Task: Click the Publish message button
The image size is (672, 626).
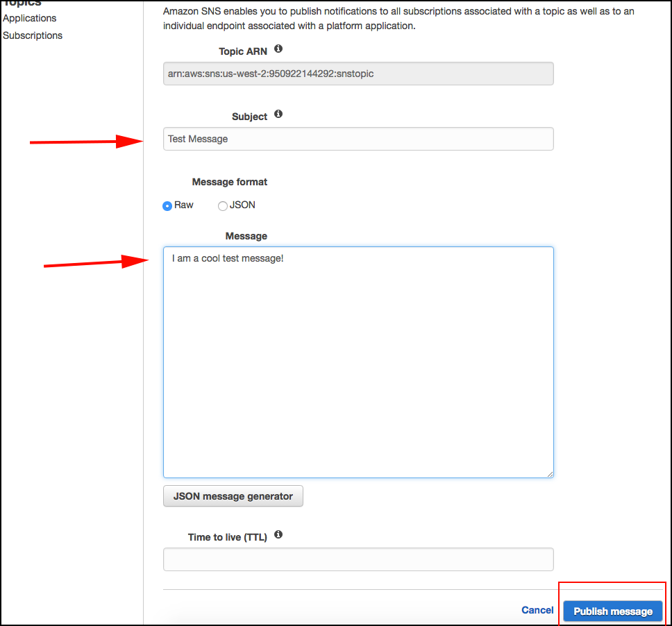Action: pyautogui.click(x=613, y=611)
